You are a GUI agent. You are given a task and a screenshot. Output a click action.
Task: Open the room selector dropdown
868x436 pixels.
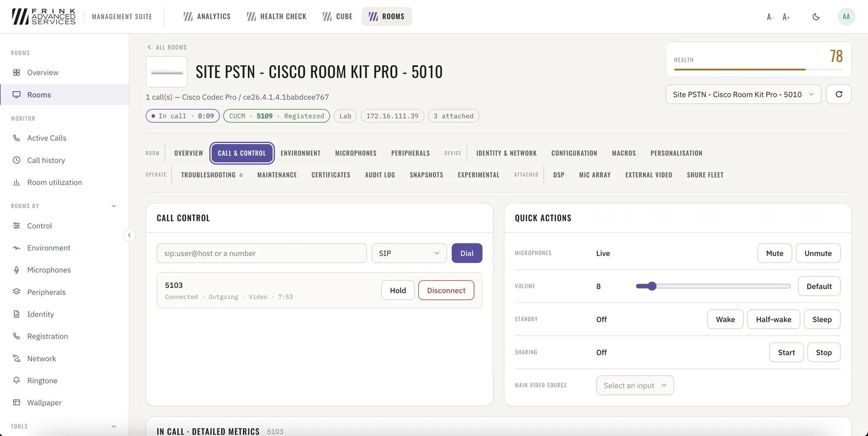[x=743, y=94]
